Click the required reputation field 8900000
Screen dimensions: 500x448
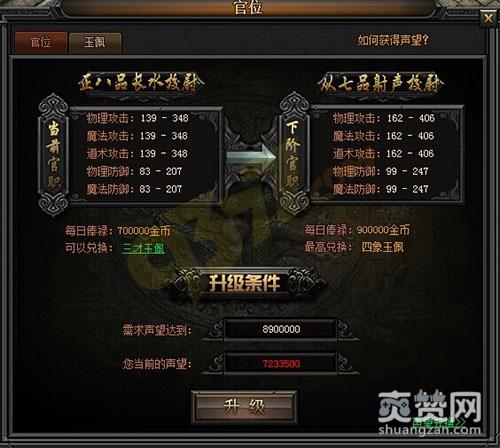coord(281,330)
